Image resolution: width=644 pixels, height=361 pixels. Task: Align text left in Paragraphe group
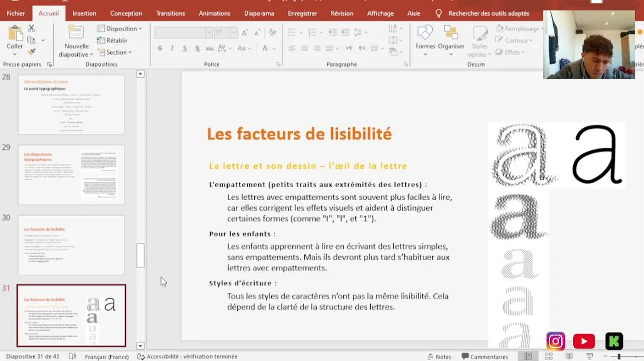[292, 49]
